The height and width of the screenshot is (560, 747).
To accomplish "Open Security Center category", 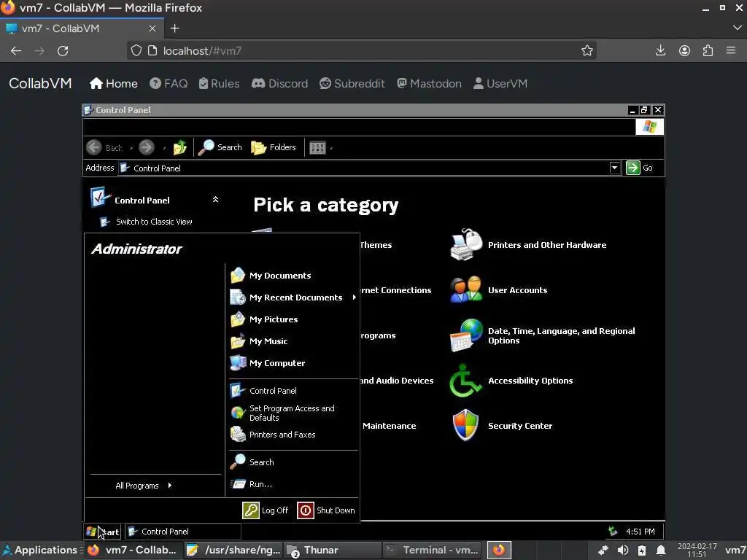I will coord(502,426).
